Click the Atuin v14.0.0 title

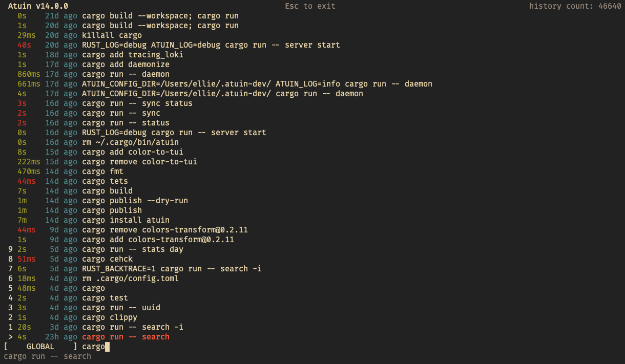coord(38,6)
